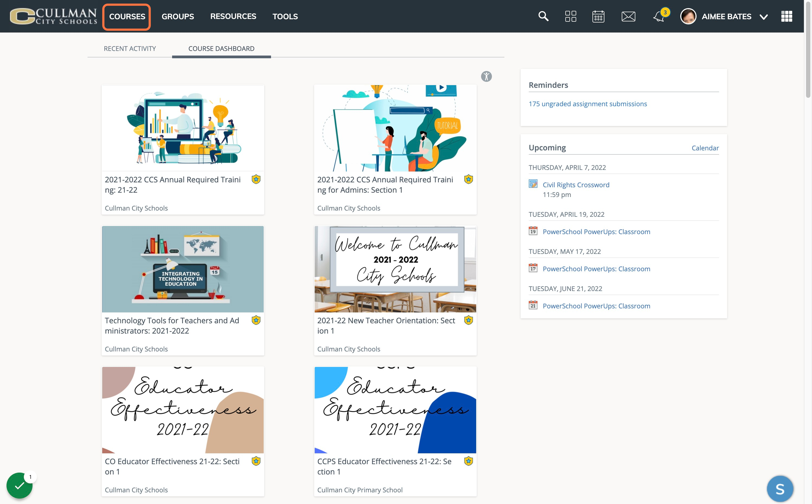The height and width of the screenshot is (504, 812).
Task: Open June 21 PowerSchool PowerUps: Classroom link
Action: [x=596, y=306]
